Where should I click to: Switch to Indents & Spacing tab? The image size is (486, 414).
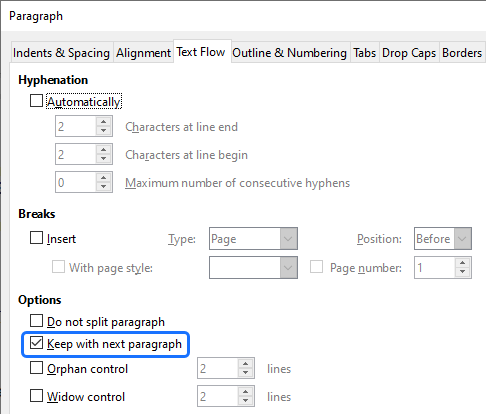pos(61,53)
